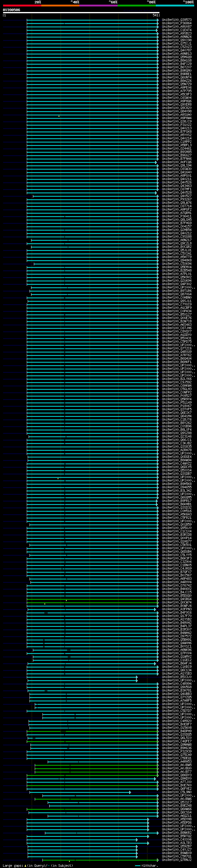Image resolution: width=197 pixels, height=868 pixels.
Task: Open hit UniRef100_Q66JI1
Action: [x=177, y=440]
